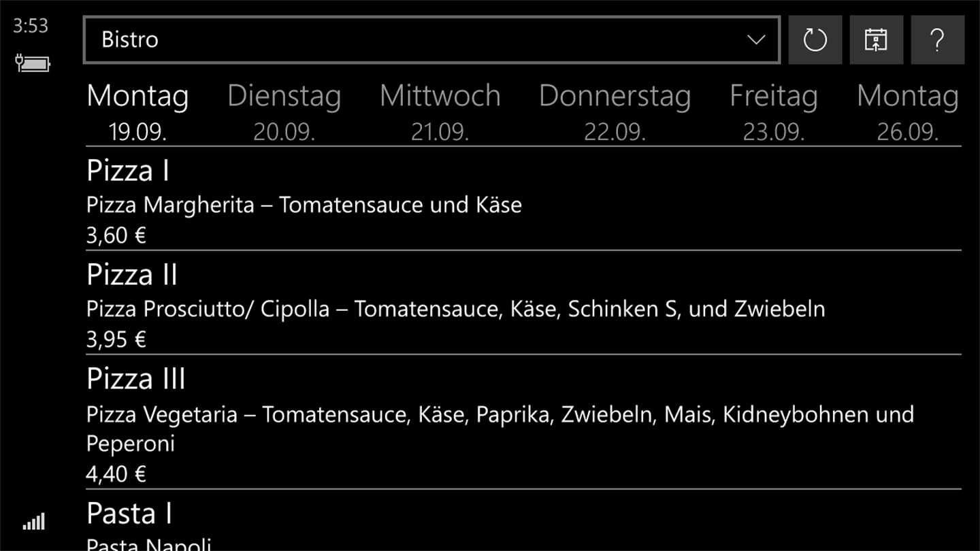This screenshot has width=980, height=551.
Task: Refresh the menu with the reload icon
Action: click(x=815, y=40)
